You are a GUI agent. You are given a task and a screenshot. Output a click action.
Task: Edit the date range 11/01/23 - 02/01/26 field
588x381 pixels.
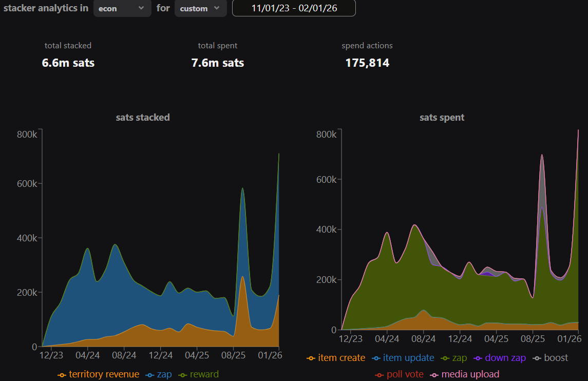294,8
